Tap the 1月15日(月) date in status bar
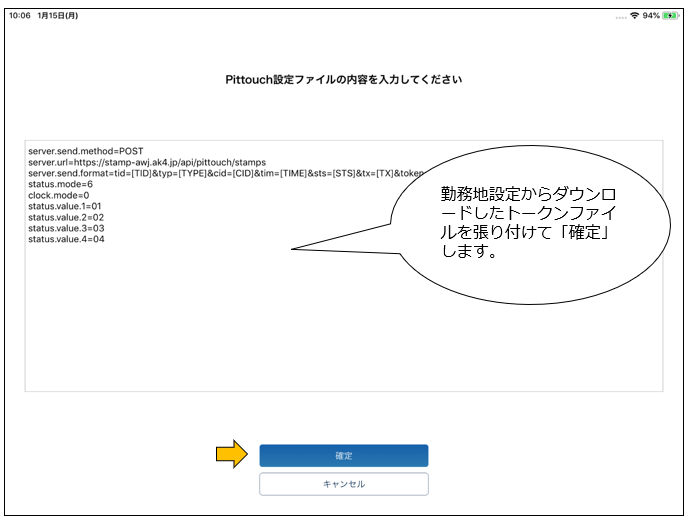Screen dimensions: 691x523 click(58, 15)
